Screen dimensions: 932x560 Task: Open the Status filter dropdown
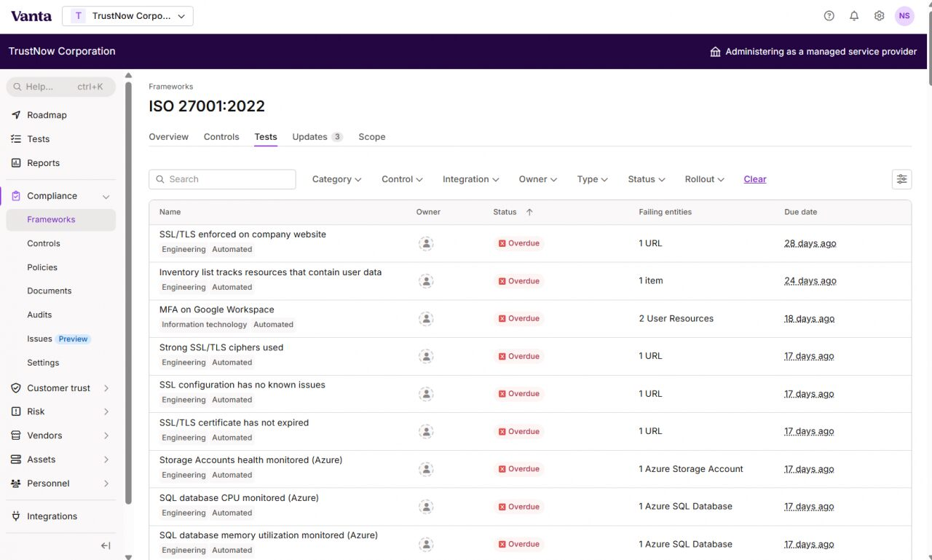647,179
